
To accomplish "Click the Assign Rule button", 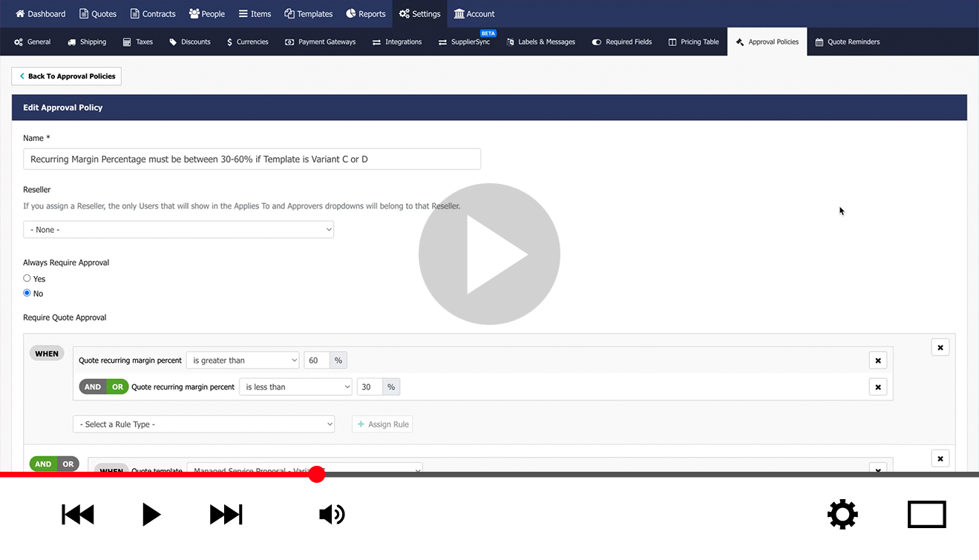I will coord(382,424).
